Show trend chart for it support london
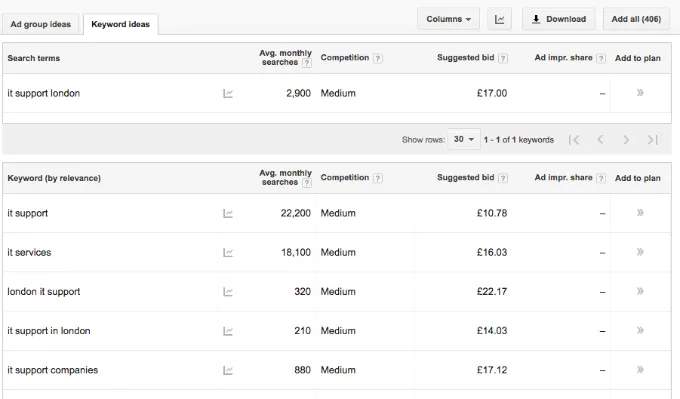 (228, 93)
